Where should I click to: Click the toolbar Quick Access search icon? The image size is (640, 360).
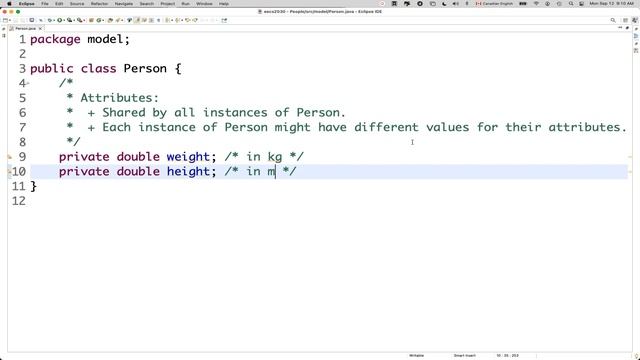click(613, 20)
